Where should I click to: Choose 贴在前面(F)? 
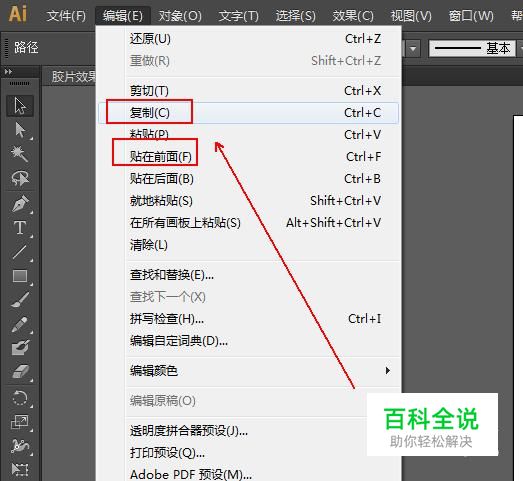(248, 156)
